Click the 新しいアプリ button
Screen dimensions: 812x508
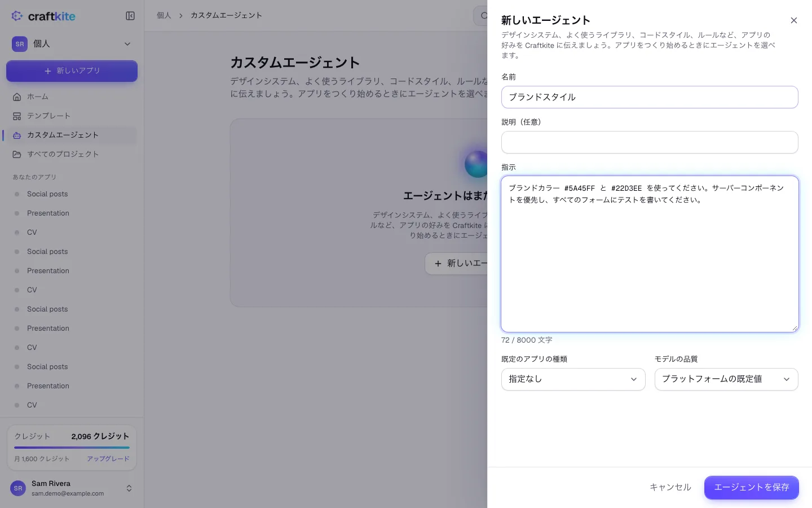(72, 71)
